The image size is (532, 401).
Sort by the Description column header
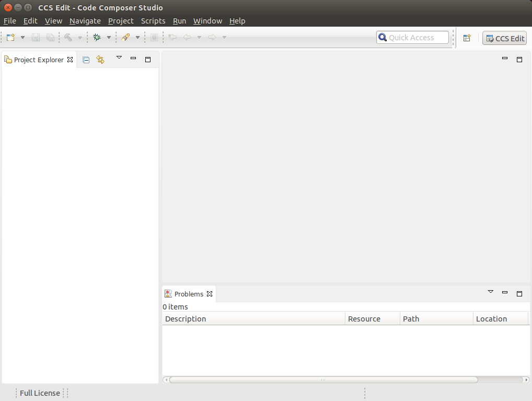pos(254,319)
